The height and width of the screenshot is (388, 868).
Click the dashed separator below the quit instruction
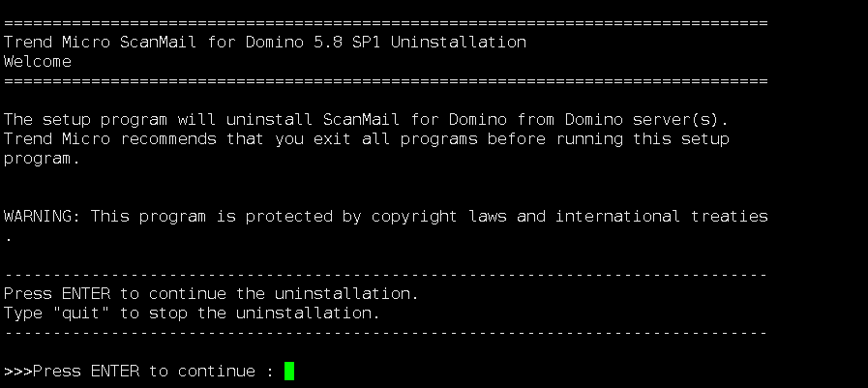pyautogui.click(x=385, y=332)
